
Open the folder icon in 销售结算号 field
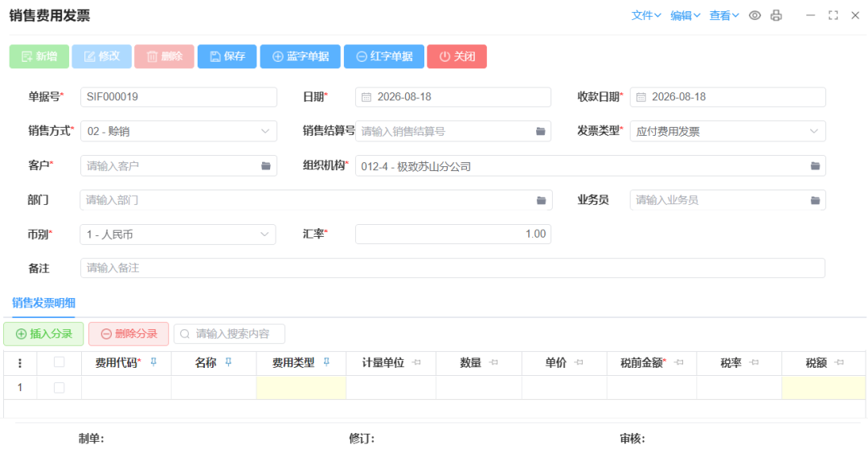[x=541, y=131]
